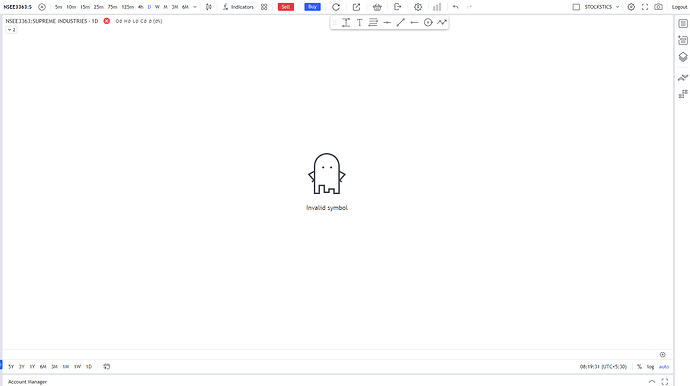Switch to 6M interval in top toolbar
Screen dimensions: 690x386
point(185,7)
